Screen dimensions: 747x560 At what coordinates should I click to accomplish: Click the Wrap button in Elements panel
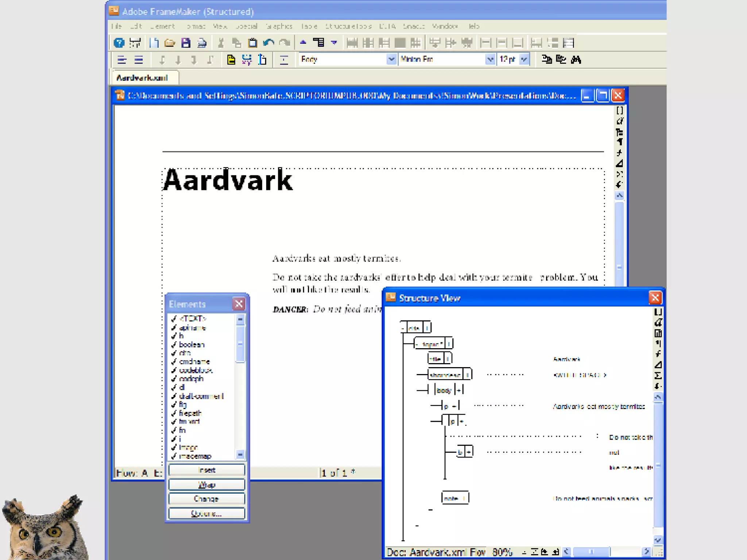206,485
